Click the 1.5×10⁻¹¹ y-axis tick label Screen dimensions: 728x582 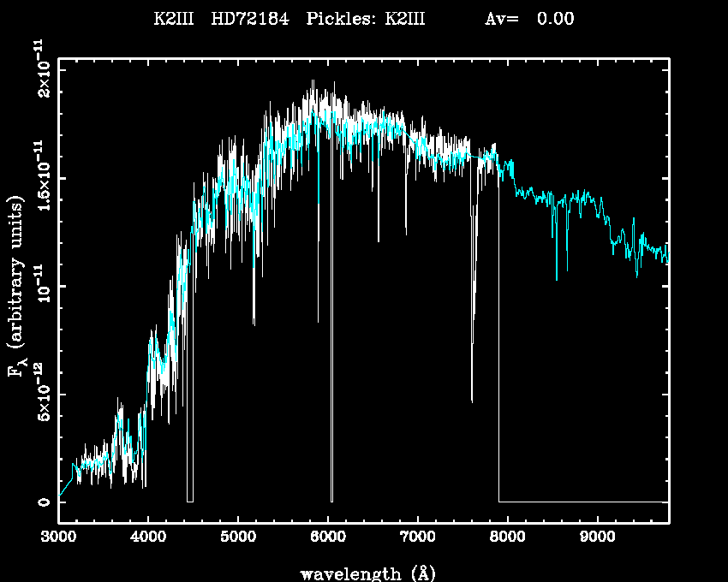40,177
